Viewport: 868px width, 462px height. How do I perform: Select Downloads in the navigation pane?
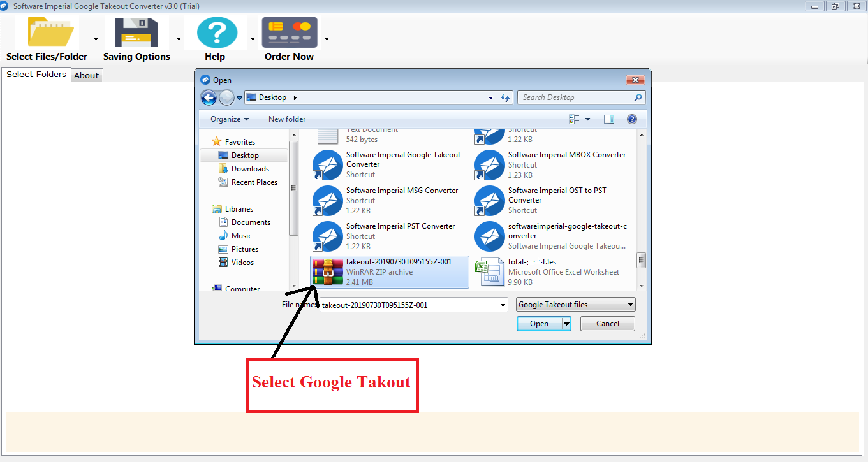point(250,169)
